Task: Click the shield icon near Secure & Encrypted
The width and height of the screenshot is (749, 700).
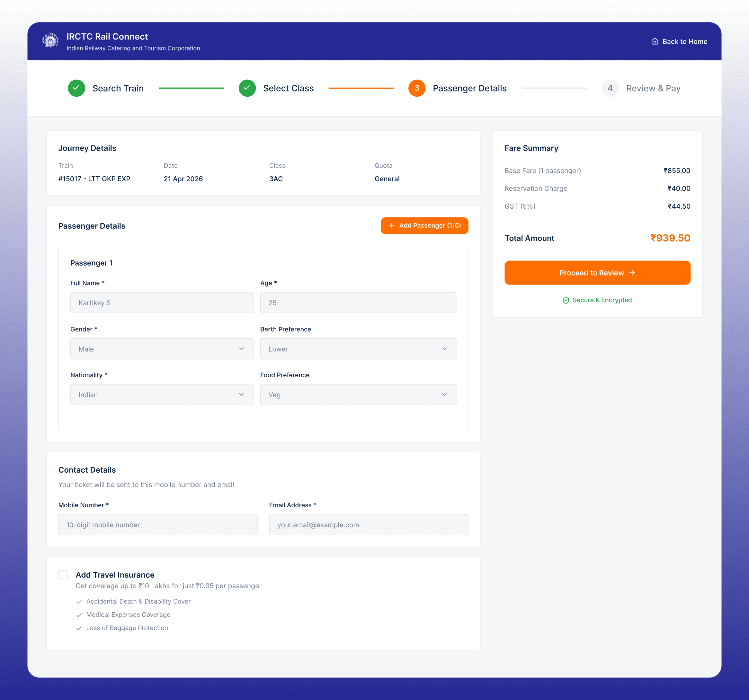Action: pyautogui.click(x=566, y=300)
